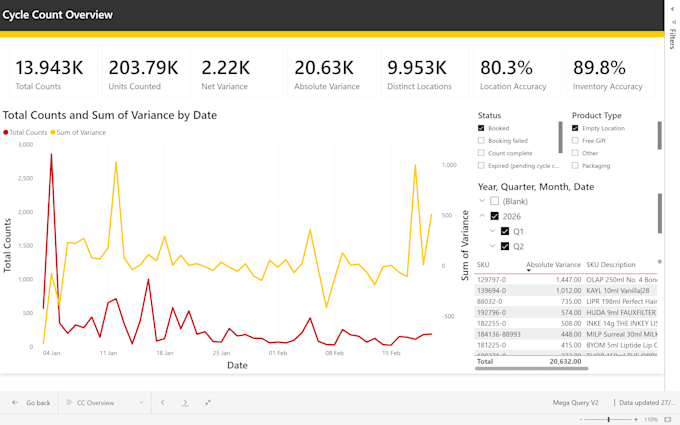Check the Free Gift product type
Viewport: 680px width, 425px height.
click(x=575, y=141)
